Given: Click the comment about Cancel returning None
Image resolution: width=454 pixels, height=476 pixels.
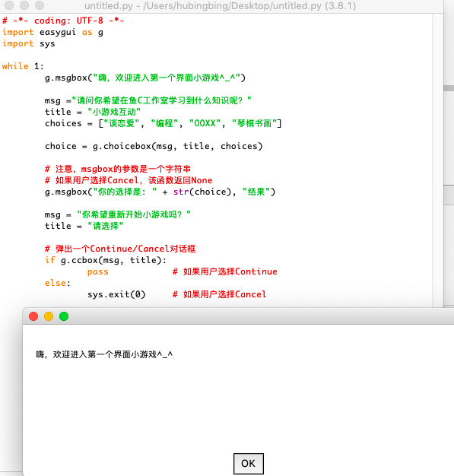Looking at the screenshot, I should click(x=129, y=180).
